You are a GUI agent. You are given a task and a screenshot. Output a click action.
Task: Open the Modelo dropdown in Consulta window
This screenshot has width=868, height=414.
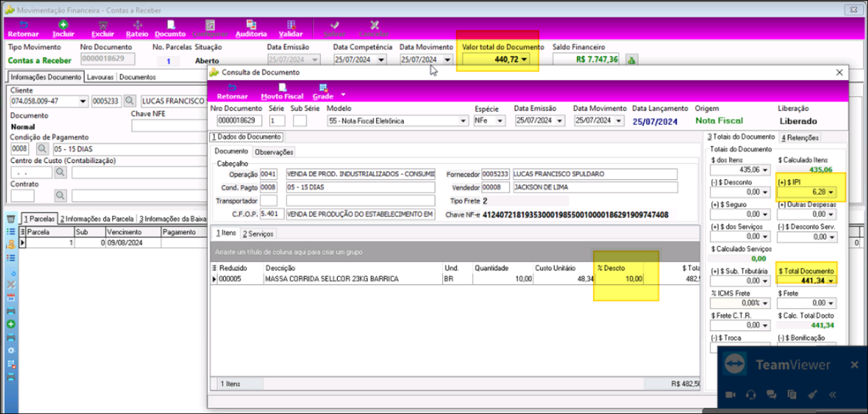(x=463, y=121)
